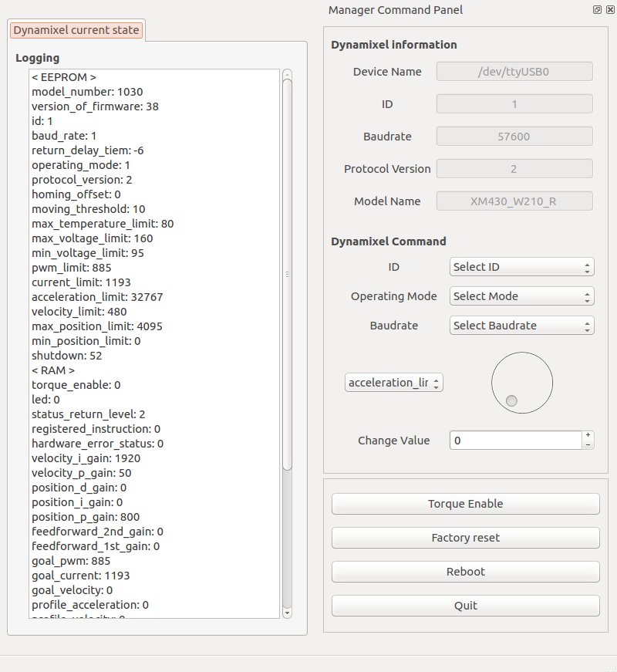Increment Change Value with plus button
This screenshot has height=672, width=617.
[588, 435]
